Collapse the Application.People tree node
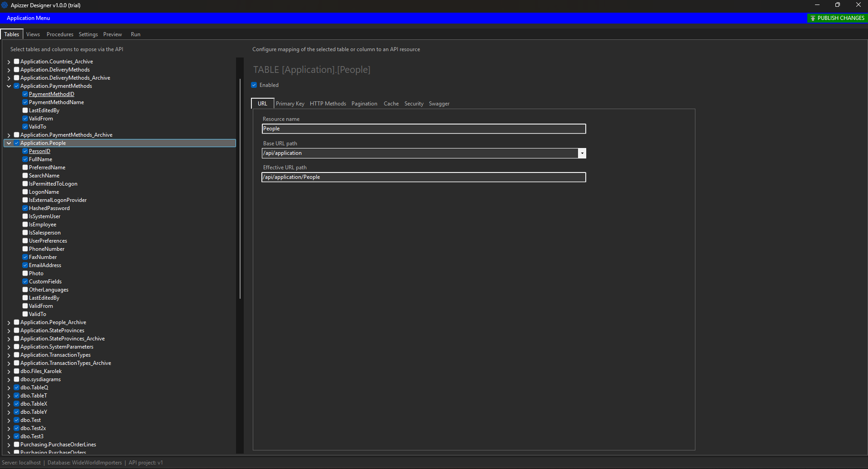868x469 pixels. point(9,143)
